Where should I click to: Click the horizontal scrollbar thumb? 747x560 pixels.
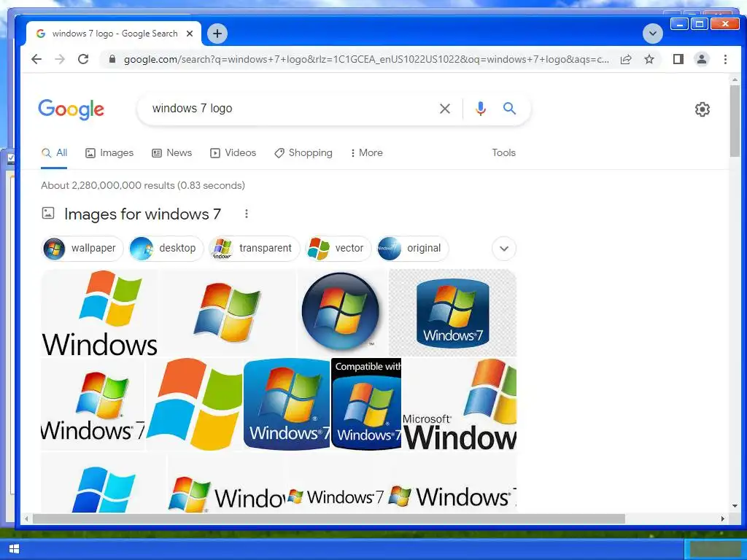point(329,518)
